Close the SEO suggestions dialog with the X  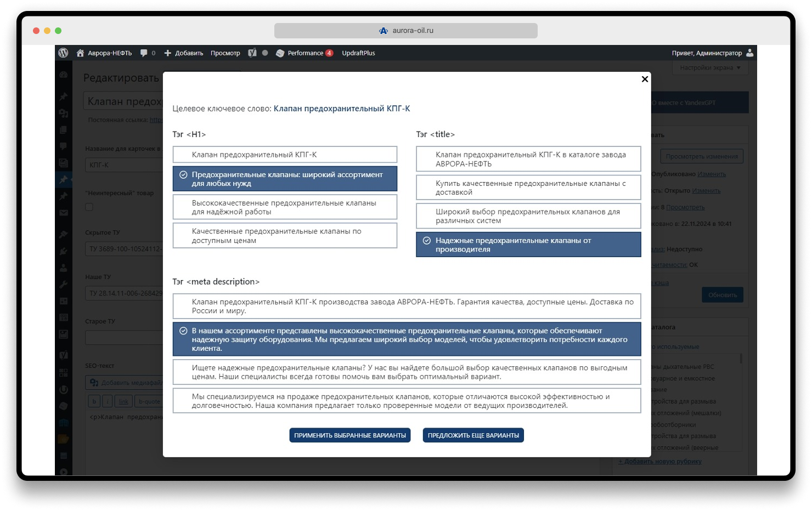coord(645,79)
